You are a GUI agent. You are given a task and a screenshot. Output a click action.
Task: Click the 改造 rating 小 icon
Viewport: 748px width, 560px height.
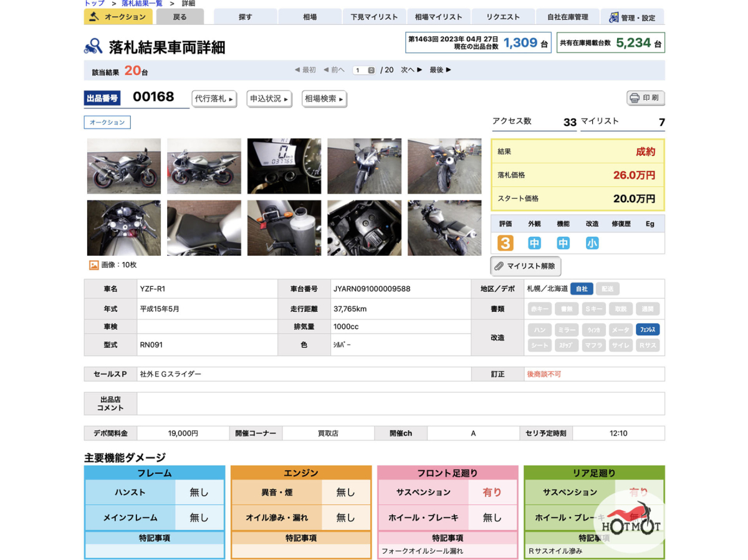click(592, 243)
